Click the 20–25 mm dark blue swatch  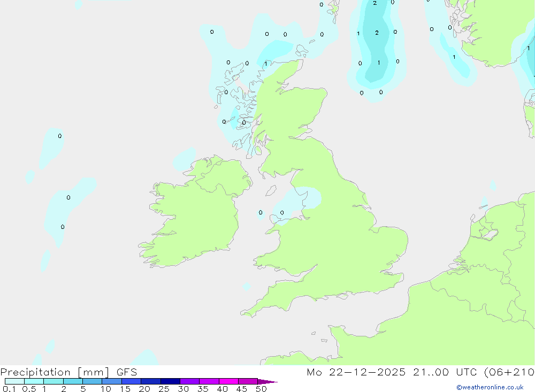pyautogui.click(x=151, y=381)
